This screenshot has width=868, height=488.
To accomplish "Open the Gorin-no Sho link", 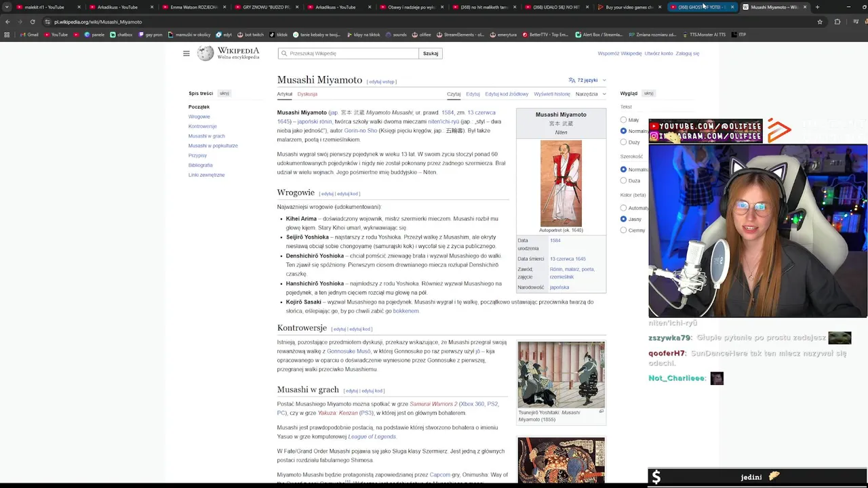I will 361,131.
